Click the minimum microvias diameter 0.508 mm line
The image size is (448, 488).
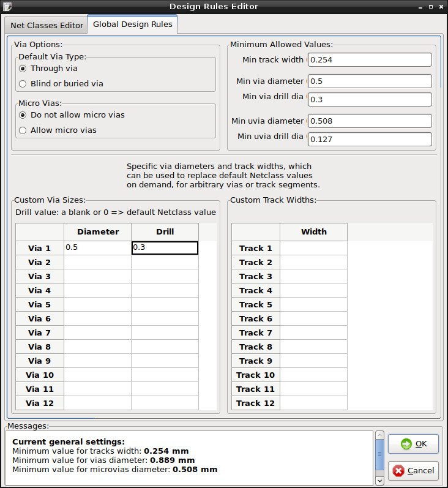(x=115, y=470)
